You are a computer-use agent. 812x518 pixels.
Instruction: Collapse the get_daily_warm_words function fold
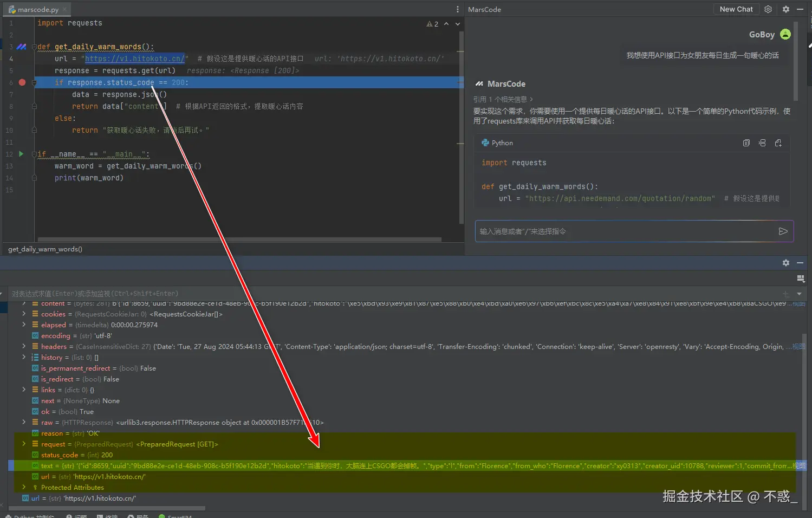pyautogui.click(x=34, y=47)
